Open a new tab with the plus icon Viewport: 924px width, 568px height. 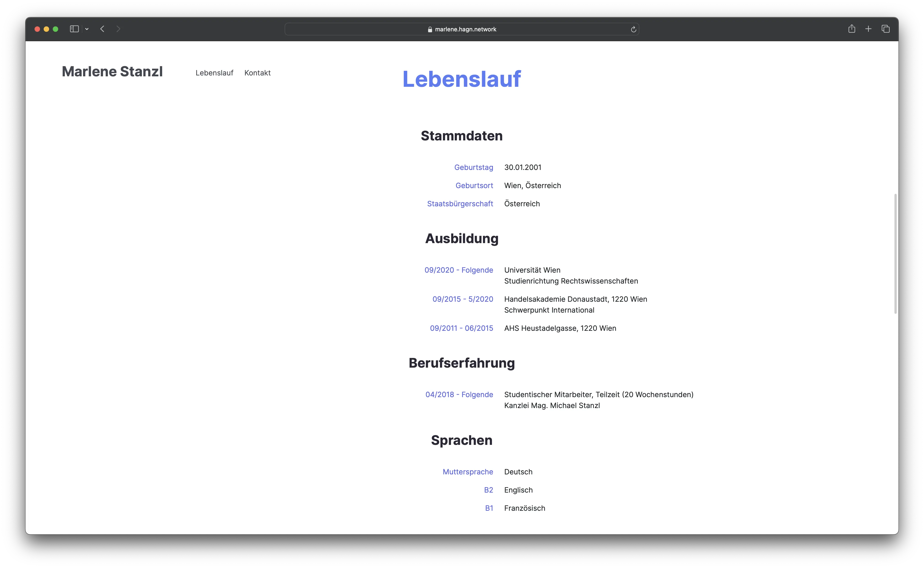[868, 29]
